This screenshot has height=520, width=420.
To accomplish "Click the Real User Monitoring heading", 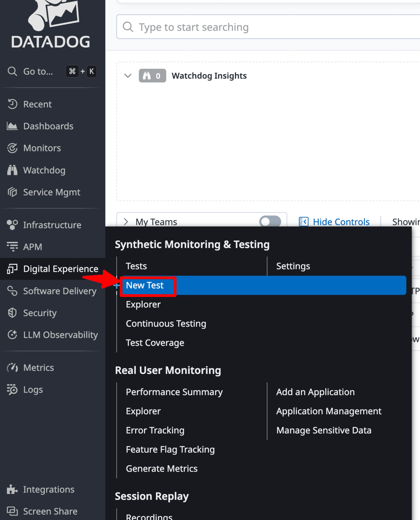I will pyautogui.click(x=168, y=370).
